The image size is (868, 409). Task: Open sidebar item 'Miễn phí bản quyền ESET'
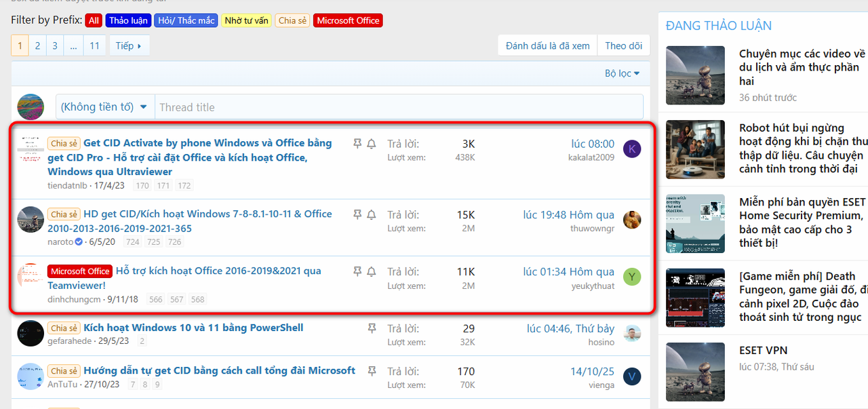pyautogui.click(x=803, y=222)
